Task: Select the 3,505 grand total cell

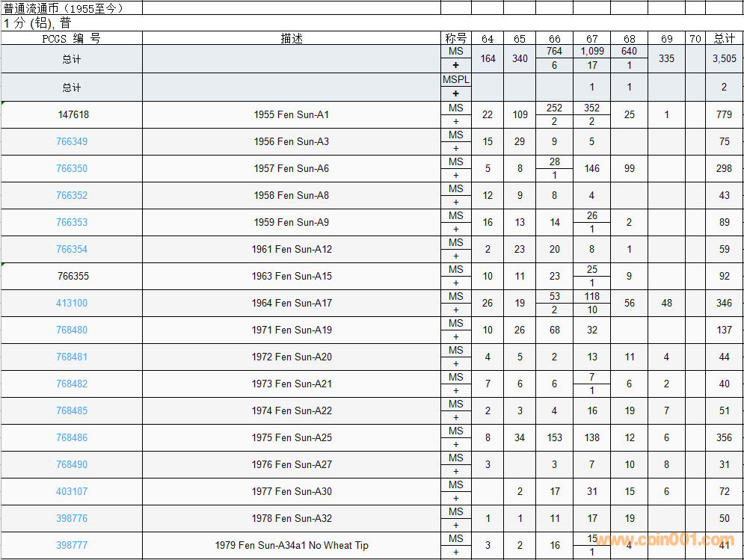Action: (x=724, y=59)
